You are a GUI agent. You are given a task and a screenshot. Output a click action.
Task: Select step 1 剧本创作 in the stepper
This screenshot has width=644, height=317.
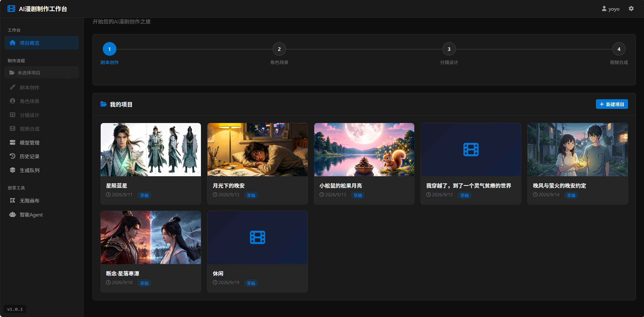pos(109,49)
